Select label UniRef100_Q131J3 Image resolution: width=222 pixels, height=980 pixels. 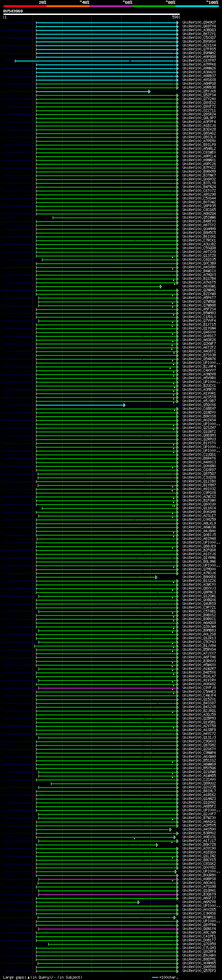coord(199,737)
